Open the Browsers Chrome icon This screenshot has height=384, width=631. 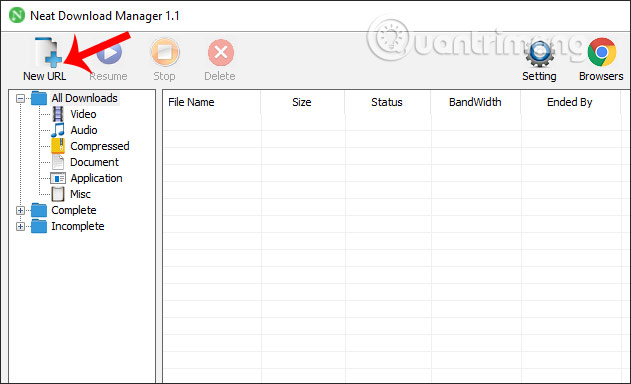[x=602, y=52]
